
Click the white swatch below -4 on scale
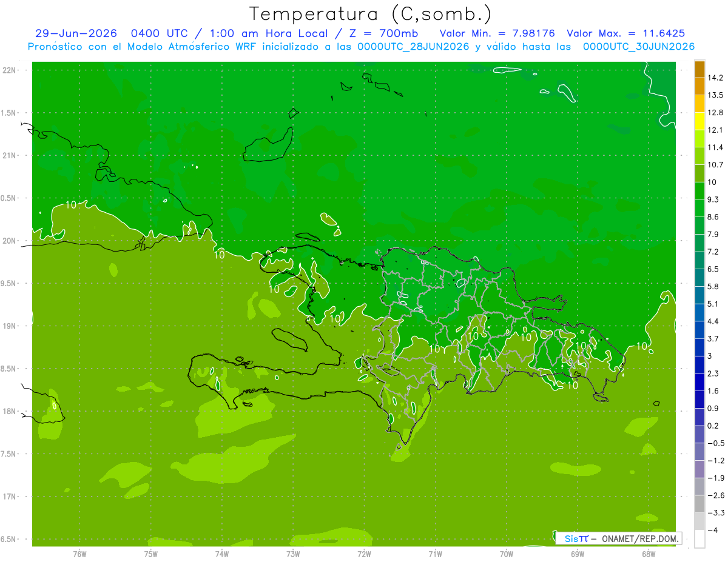click(x=699, y=539)
